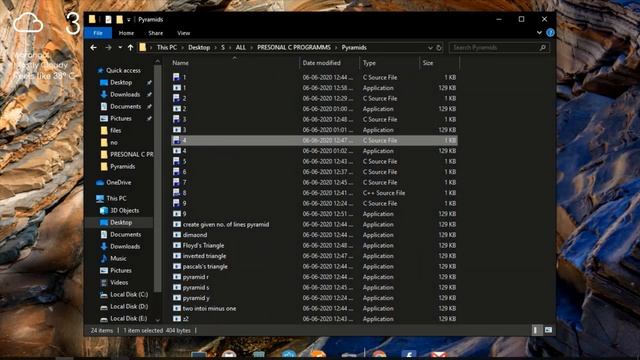Screen dimensions: 640x360
Task: Open PRESONAL C PR folder in the sidebar
Action: point(131,154)
